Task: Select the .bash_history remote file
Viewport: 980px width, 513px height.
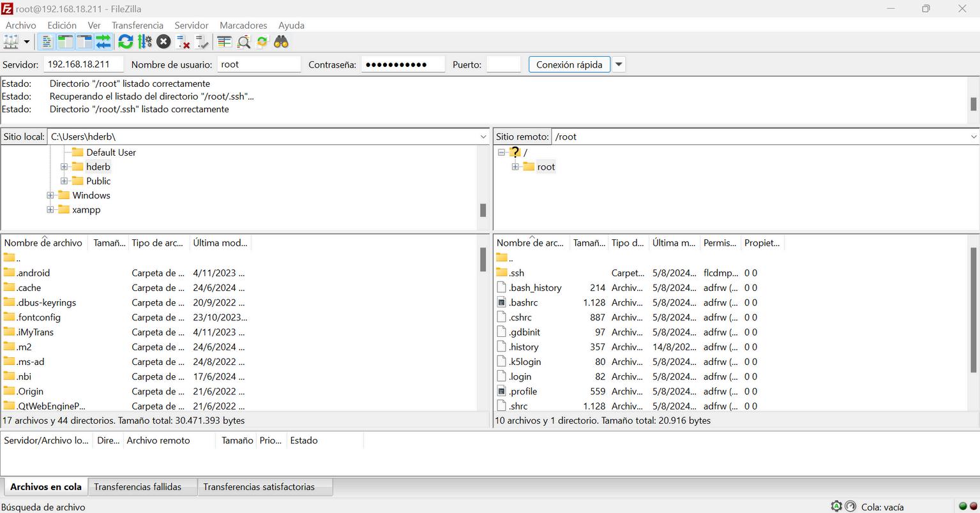Action: coord(535,288)
